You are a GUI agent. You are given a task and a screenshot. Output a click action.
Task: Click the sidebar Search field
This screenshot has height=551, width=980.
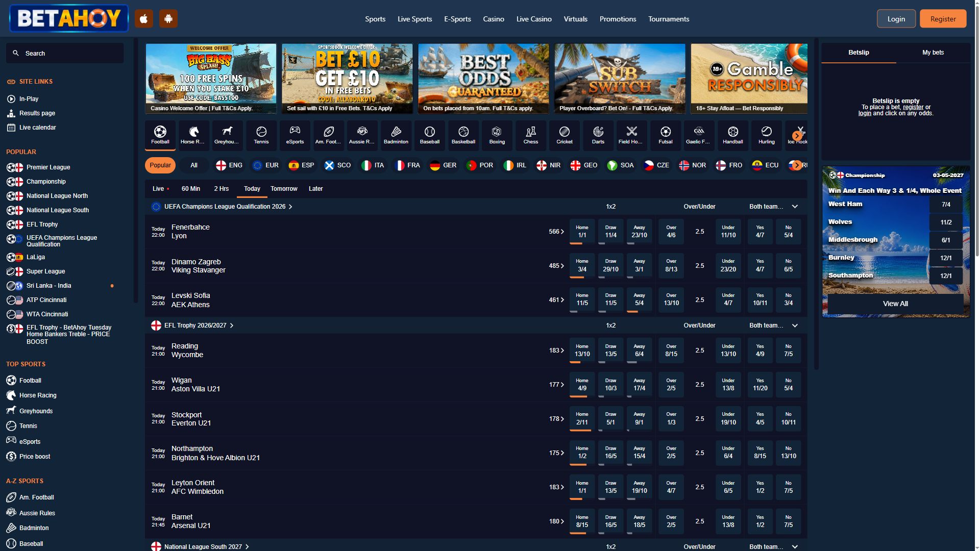(65, 53)
